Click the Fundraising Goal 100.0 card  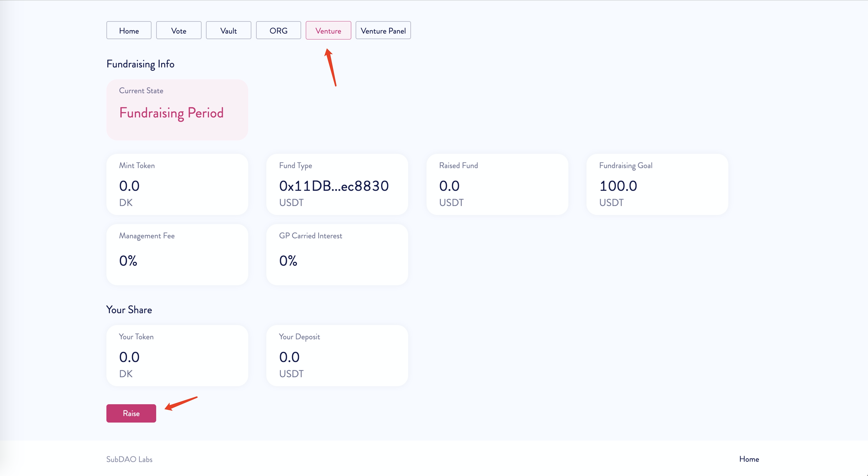657,185
